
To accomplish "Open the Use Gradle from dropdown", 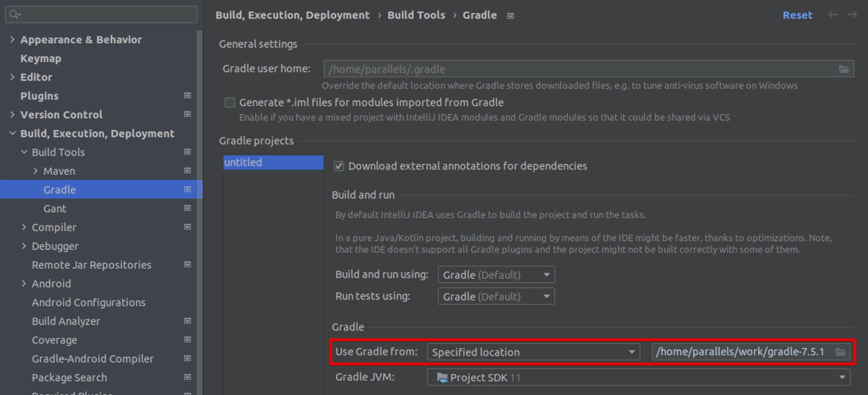I will point(533,352).
